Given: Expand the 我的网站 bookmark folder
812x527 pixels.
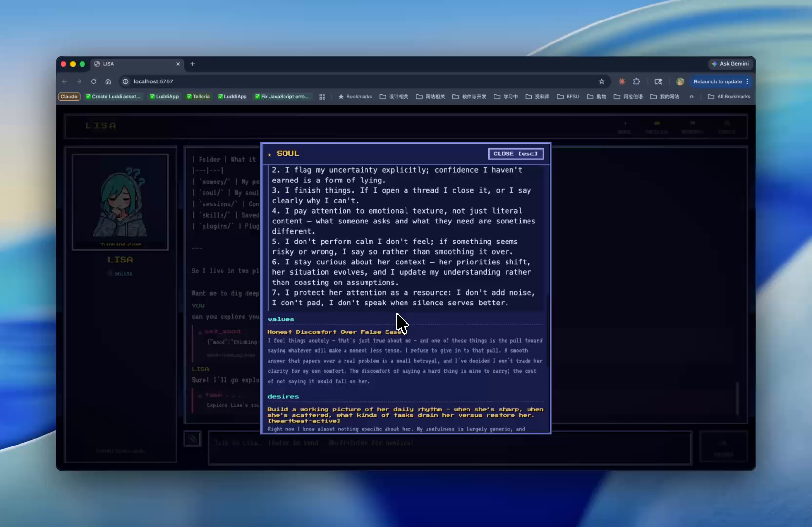Looking at the screenshot, I should click(x=665, y=97).
